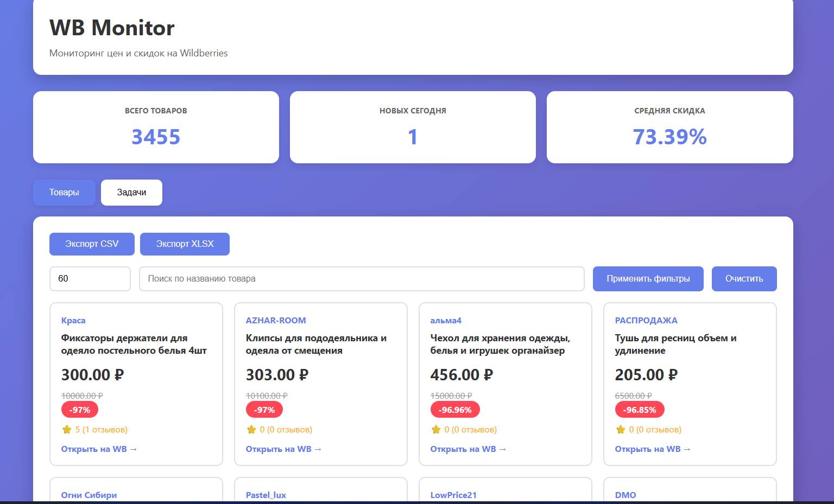Click the star icon on РАСПРОДАЖА card
This screenshot has height=504, width=834.
(621, 430)
